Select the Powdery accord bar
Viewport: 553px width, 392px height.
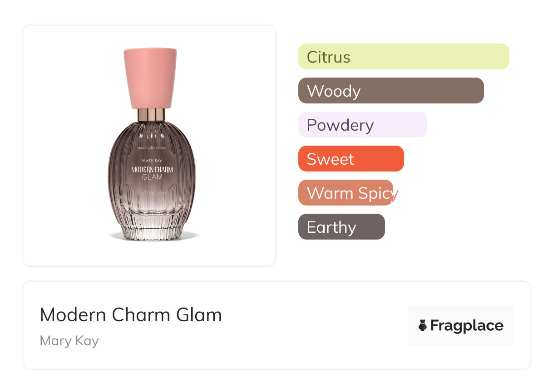[x=362, y=125]
